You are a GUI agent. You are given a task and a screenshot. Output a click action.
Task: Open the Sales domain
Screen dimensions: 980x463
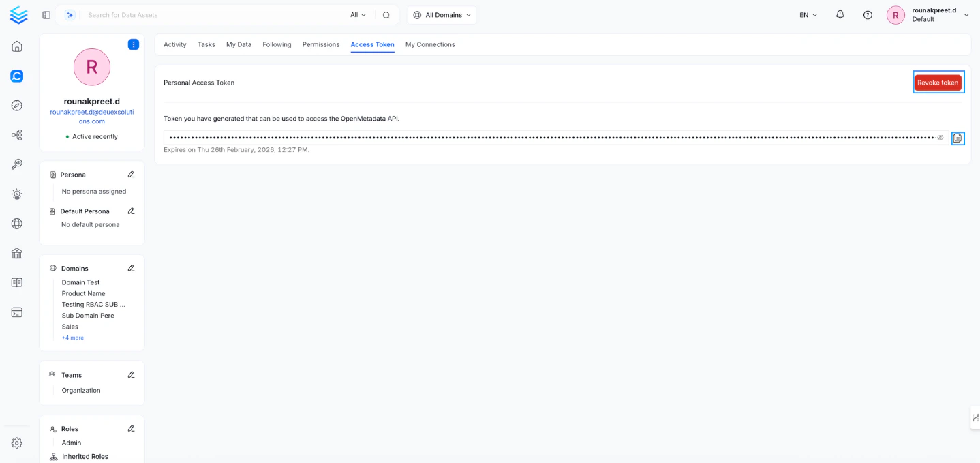pyautogui.click(x=70, y=327)
